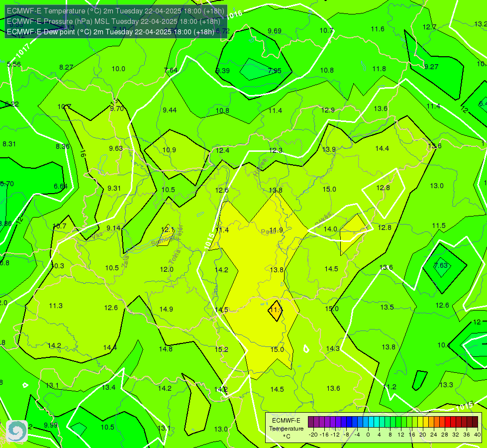The width and height of the screenshot is (487, 448).
Task: Click the 14.8 temperature value
Action: 166,349
